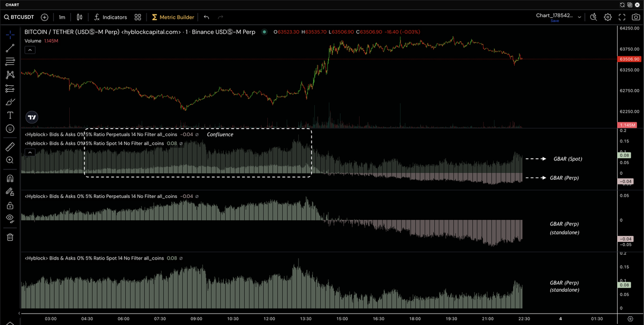Open chart settings gear icon
This screenshot has width=644, height=325.
pos(608,17)
